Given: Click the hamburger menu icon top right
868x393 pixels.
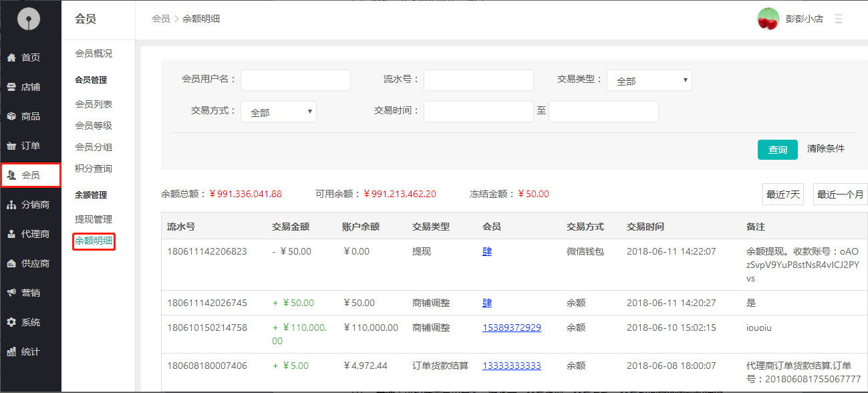Looking at the screenshot, I should (x=838, y=19).
